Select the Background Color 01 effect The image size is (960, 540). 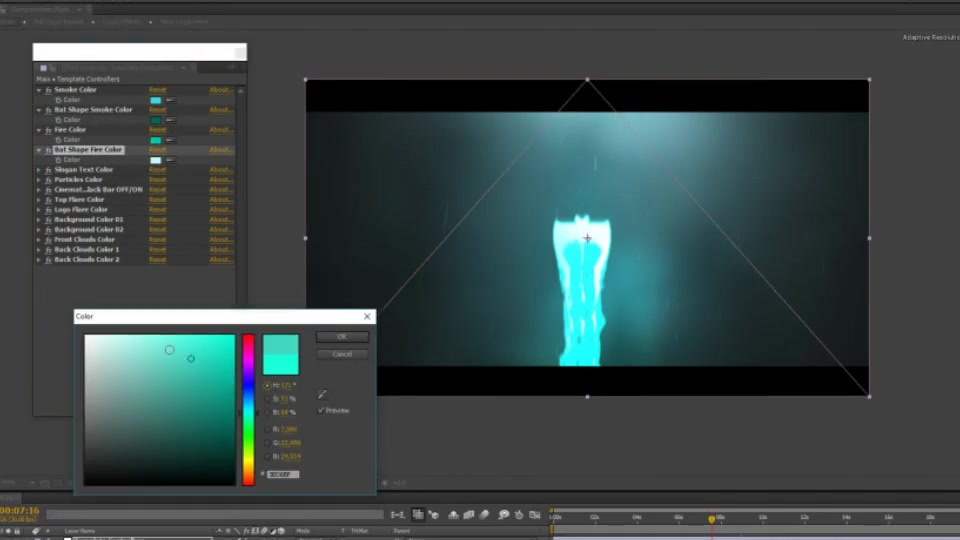point(89,219)
